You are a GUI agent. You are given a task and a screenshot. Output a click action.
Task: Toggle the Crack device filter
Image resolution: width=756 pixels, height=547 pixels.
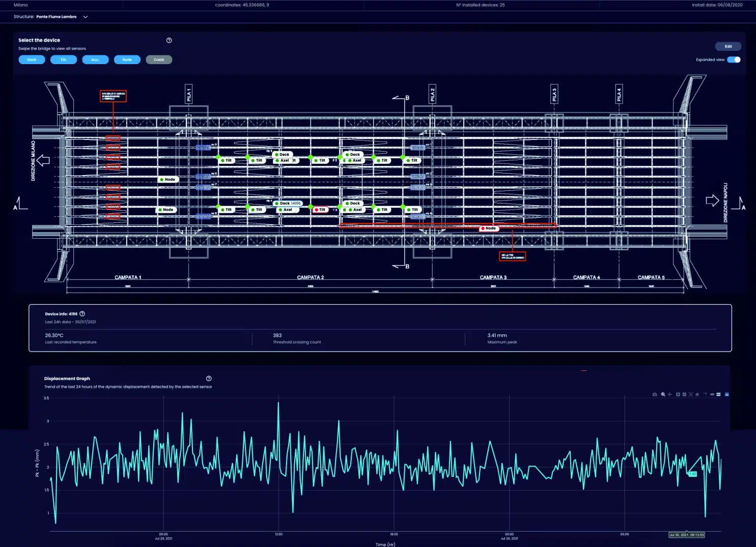(x=159, y=60)
